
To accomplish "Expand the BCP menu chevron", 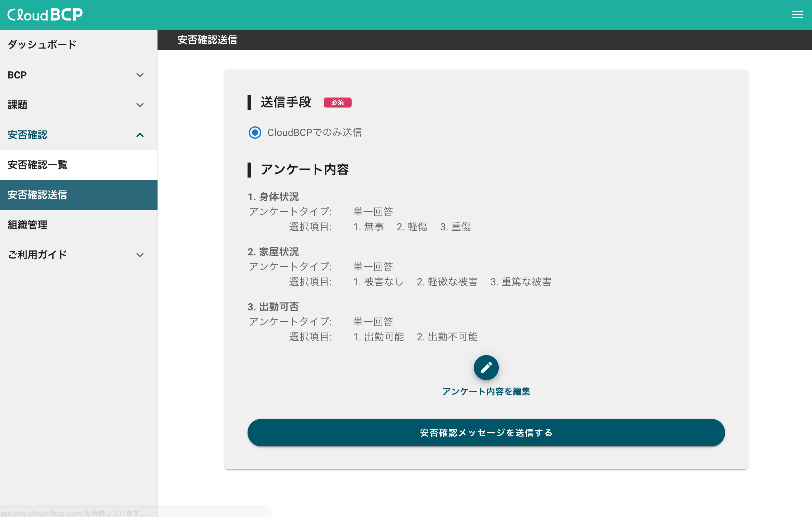I will point(140,75).
